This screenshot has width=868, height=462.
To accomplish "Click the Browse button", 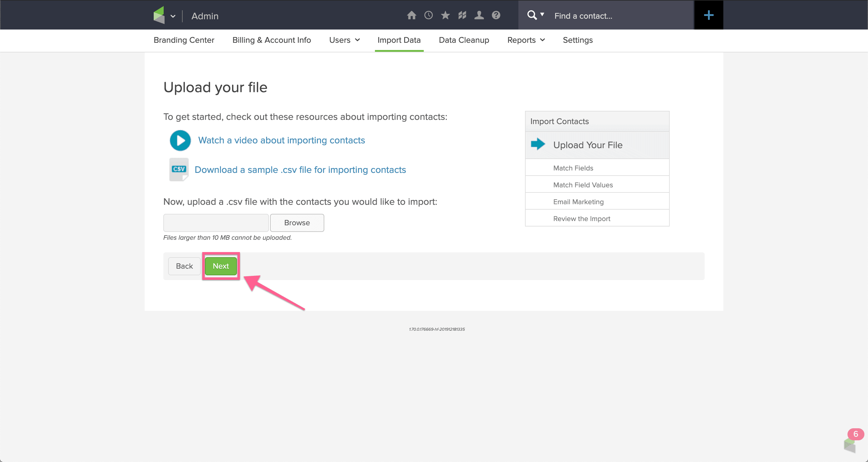I will point(297,223).
